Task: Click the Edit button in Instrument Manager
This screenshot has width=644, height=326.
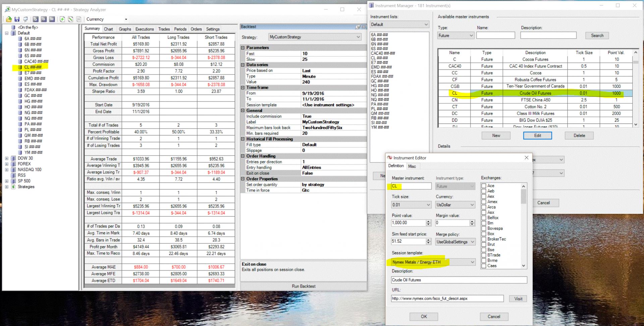Action: pyautogui.click(x=537, y=136)
